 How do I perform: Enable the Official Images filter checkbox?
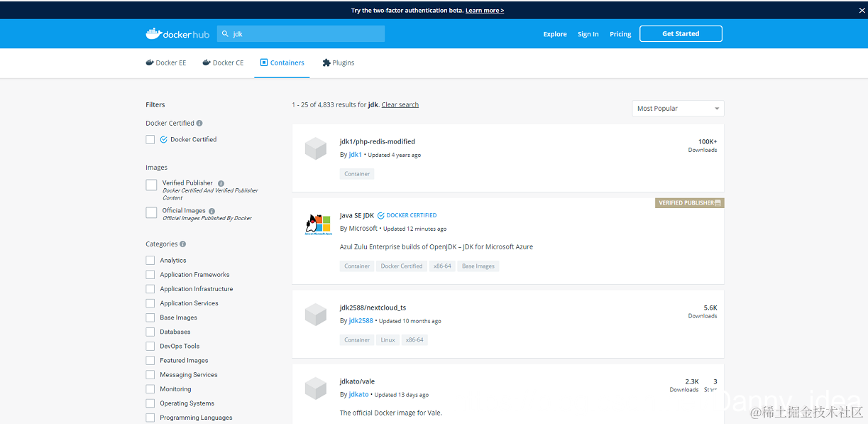pos(151,212)
